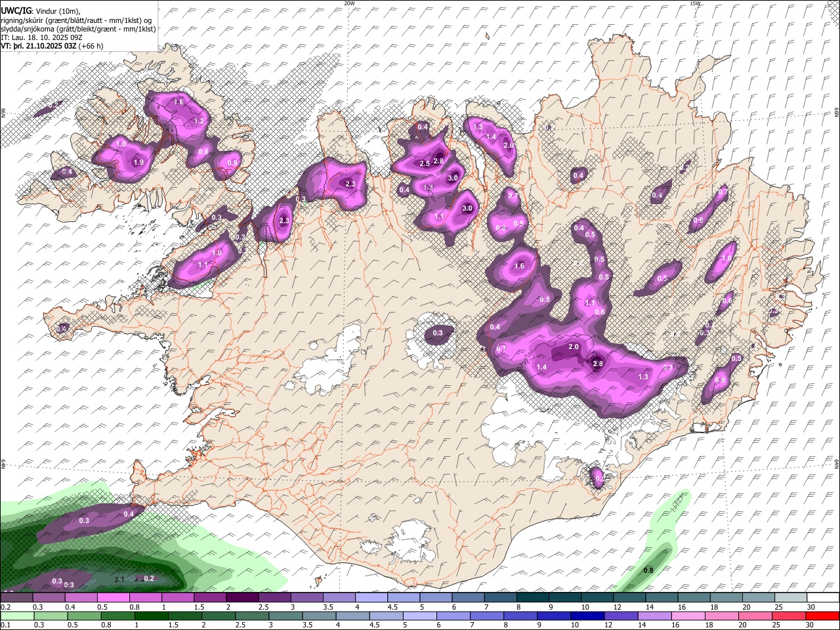Image resolution: width=840 pixels, height=630 pixels.
Task: Click the lavender 4 mm snow legend swatch
Action: (371, 597)
